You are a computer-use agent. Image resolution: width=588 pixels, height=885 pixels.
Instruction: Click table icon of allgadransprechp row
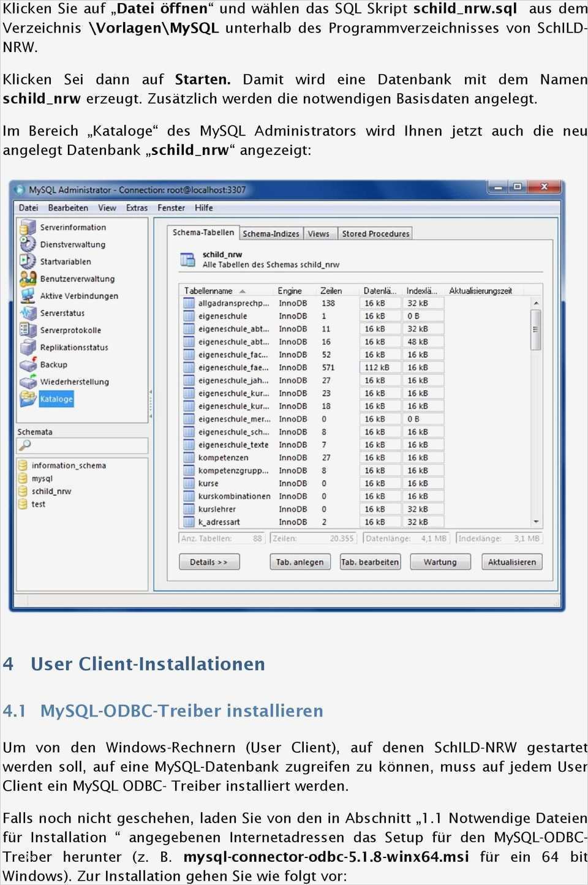point(189,303)
